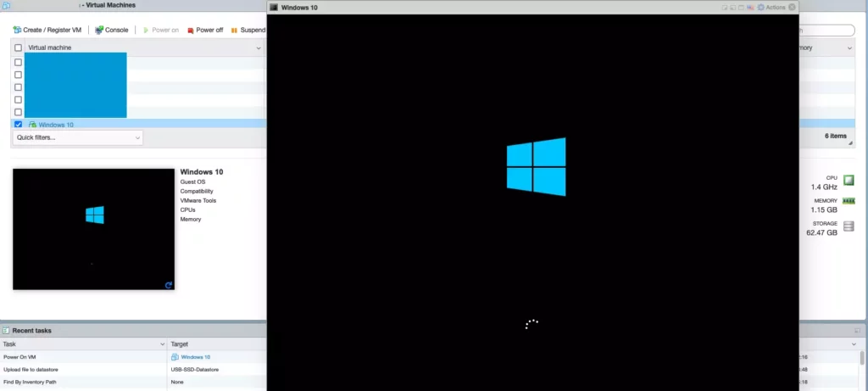
Task: Click the 'USB-SSD-Datastore' target cell
Action: [195, 370]
